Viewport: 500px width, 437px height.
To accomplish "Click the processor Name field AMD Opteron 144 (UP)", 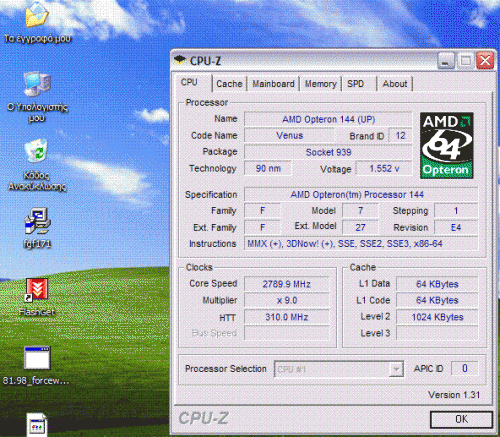I will click(x=328, y=119).
